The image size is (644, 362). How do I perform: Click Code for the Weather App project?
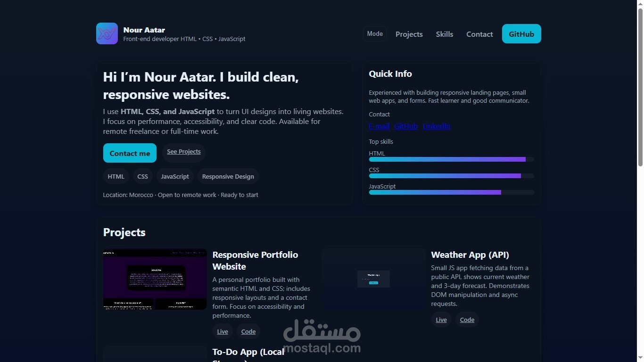(x=467, y=320)
